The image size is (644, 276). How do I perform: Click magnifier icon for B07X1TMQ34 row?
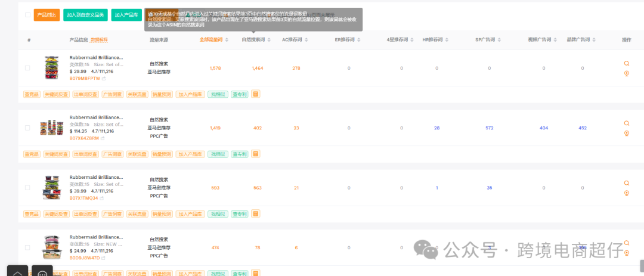tap(626, 183)
